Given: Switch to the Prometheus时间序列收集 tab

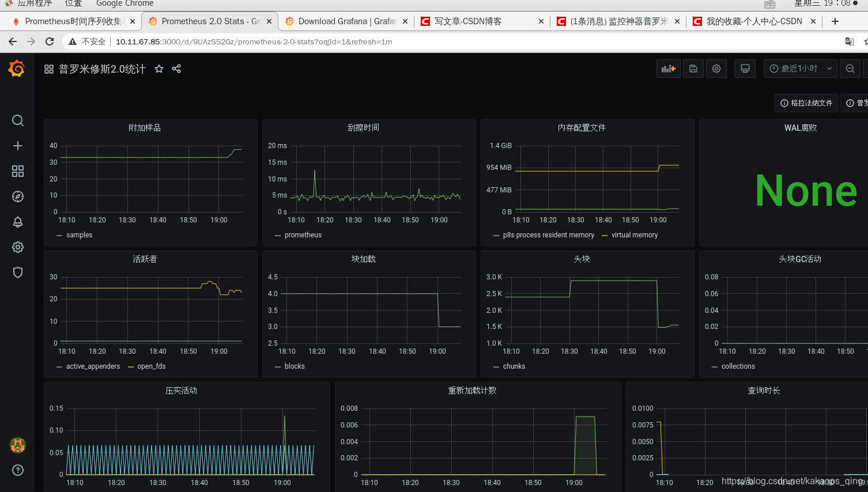Looking at the screenshot, I should click(x=73, y=21).
